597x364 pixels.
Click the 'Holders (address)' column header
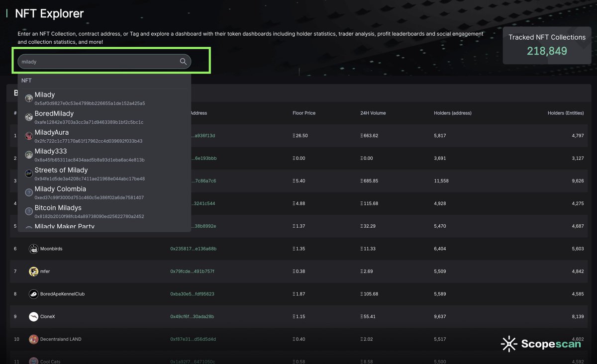pyautogui.click(x=453, y=113)
